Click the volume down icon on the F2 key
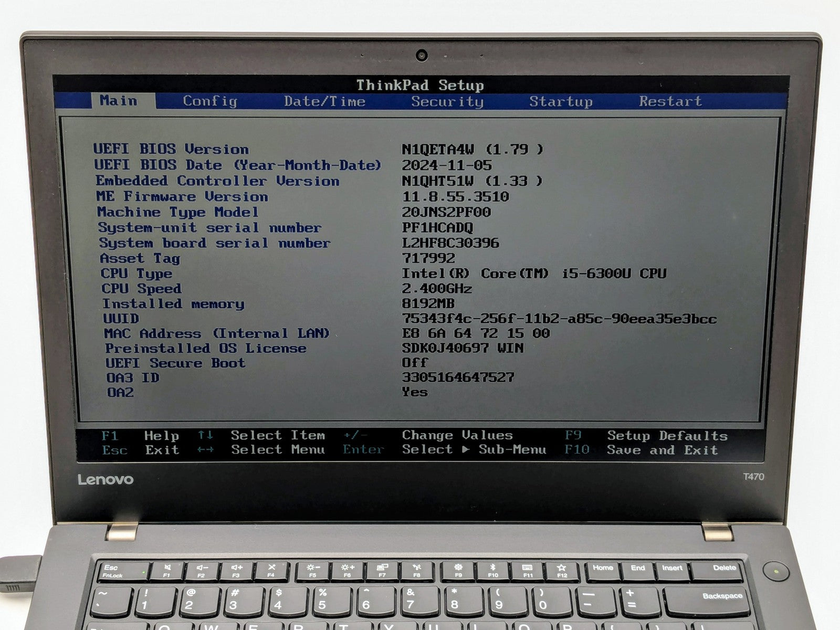 tap(202, 568)
